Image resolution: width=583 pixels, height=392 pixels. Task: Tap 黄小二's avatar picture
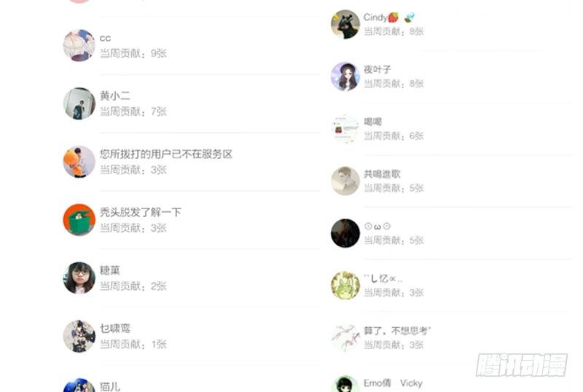(79, 103)
